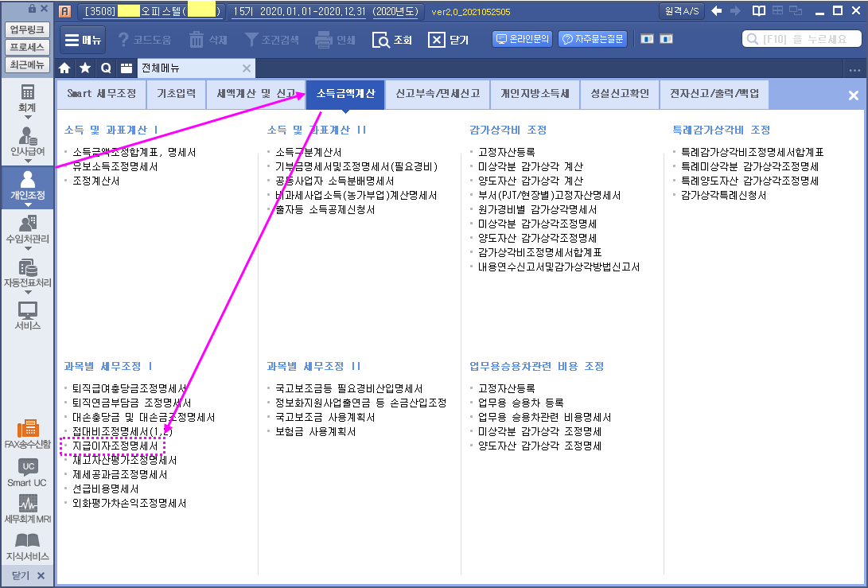The width and height of the screenshot is (868, 588).
Task: Click the forward arrow in title bar
Action: 736,10
